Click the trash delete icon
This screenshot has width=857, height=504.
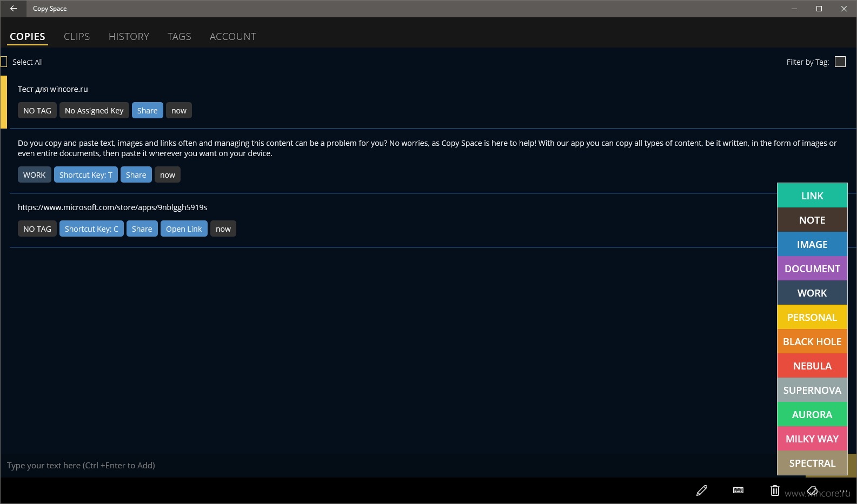775,490
